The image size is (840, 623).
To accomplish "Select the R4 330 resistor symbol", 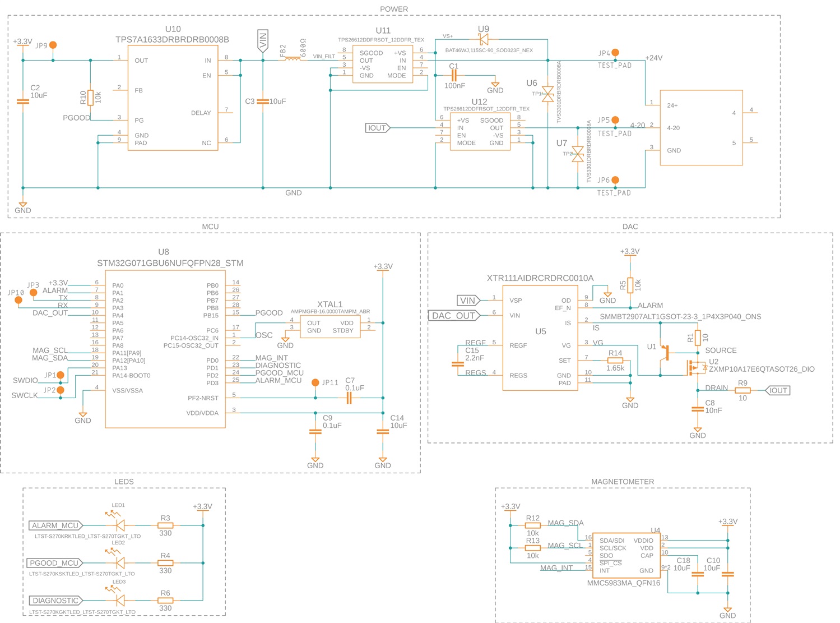I will 165,563.
